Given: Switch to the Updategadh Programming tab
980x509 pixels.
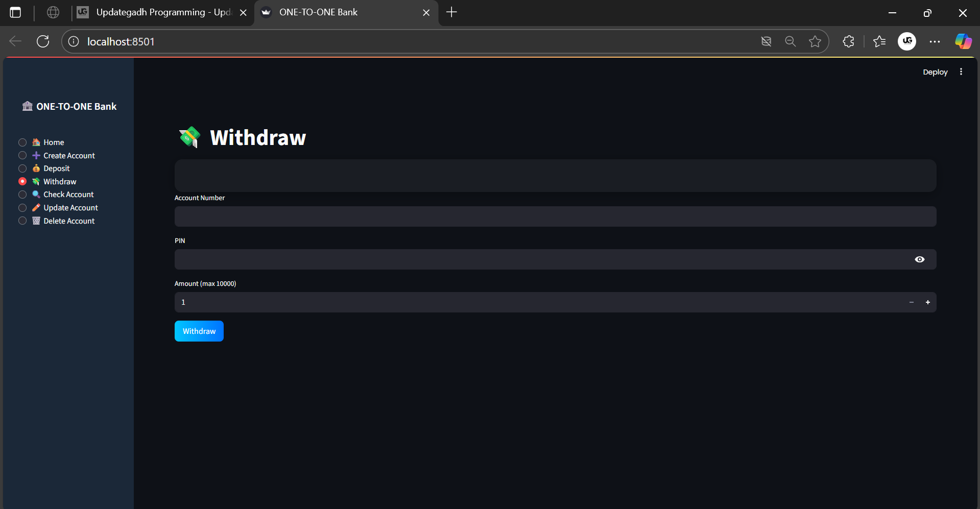Looking at the screenshot, I should tap(158, 12).
